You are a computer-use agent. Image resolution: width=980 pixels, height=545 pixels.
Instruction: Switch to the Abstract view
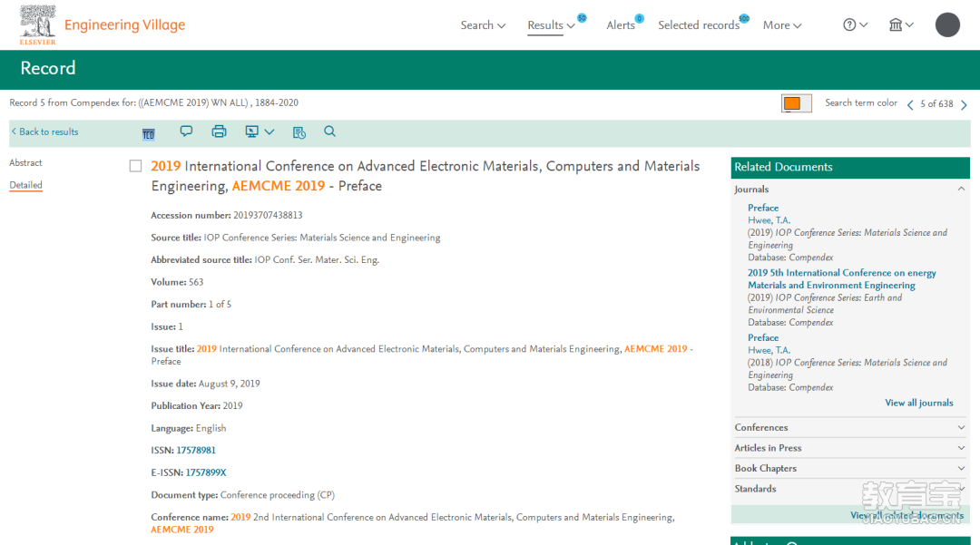pos(25,163)
